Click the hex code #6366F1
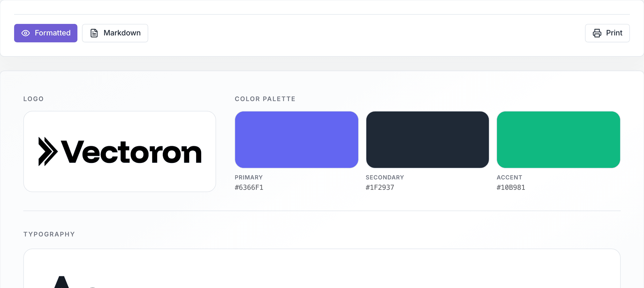The width and height of the screenshot is (644, 288). click(x=249, y=187)
